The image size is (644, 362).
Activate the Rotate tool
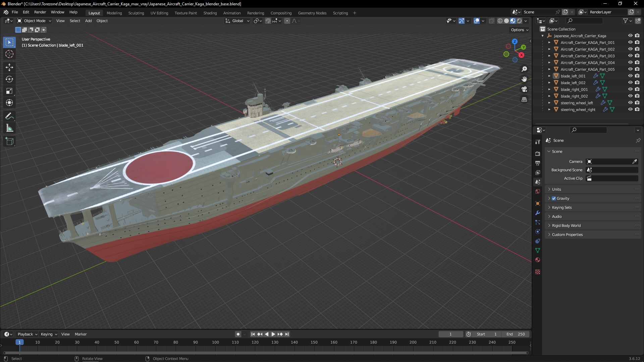[9, 79]
